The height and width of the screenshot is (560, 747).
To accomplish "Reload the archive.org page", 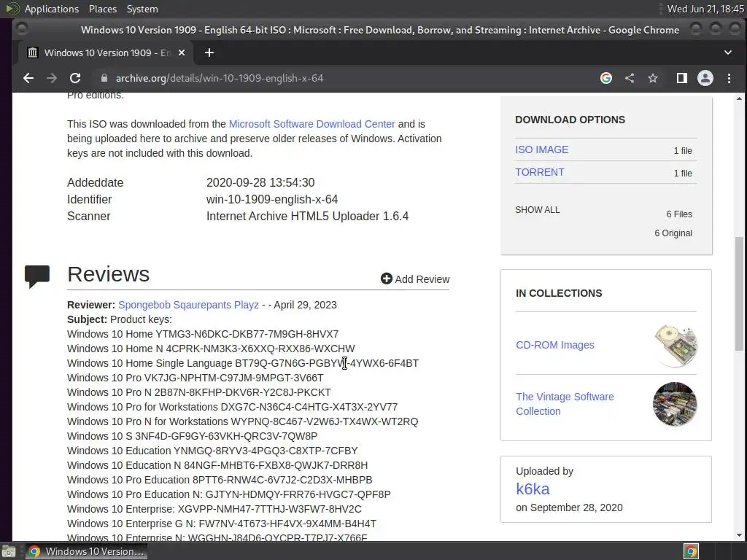I will click(75, 78).
